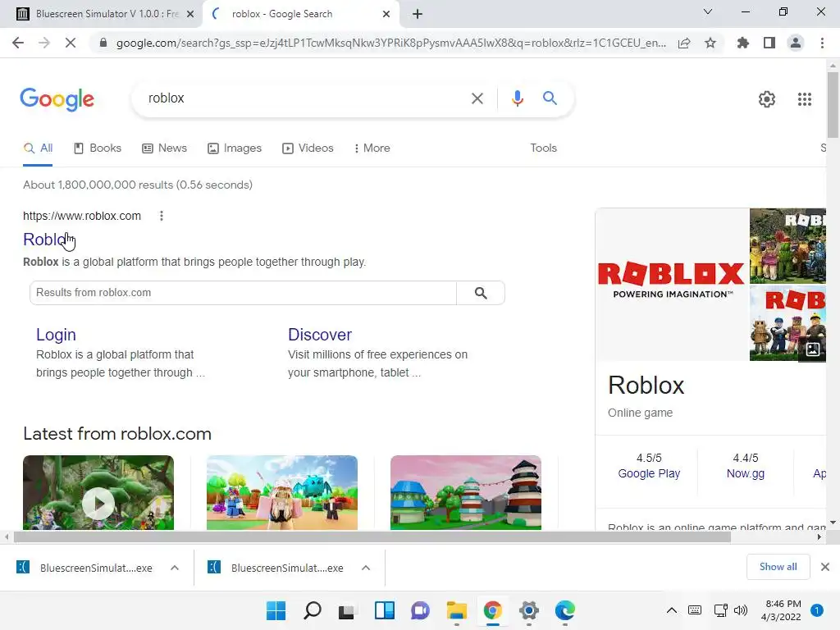
Task: Open Task View on taskbar
Action: pos(347,610)
